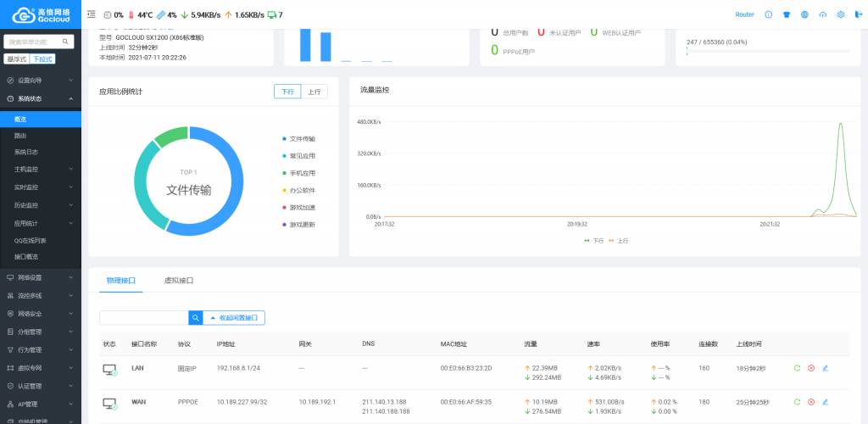Viewport: 868px width, 424px height.
Task: Switch menu style to 悬浮式
Action: 17,59
